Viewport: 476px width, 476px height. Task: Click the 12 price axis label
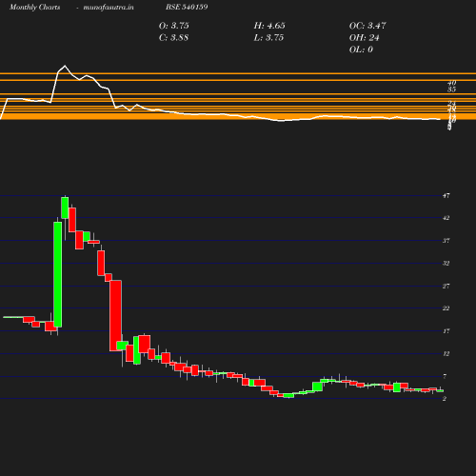[x=446, y=353]
